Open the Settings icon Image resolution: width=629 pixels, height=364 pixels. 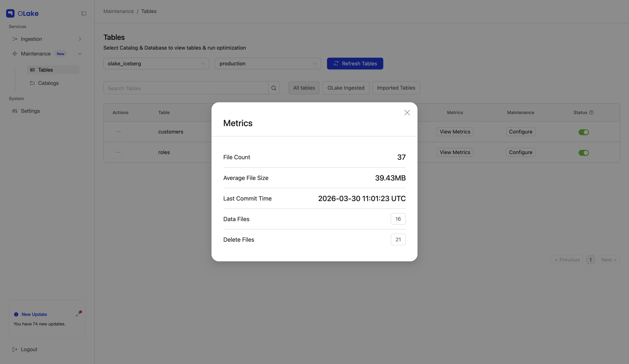coord(15,111)
